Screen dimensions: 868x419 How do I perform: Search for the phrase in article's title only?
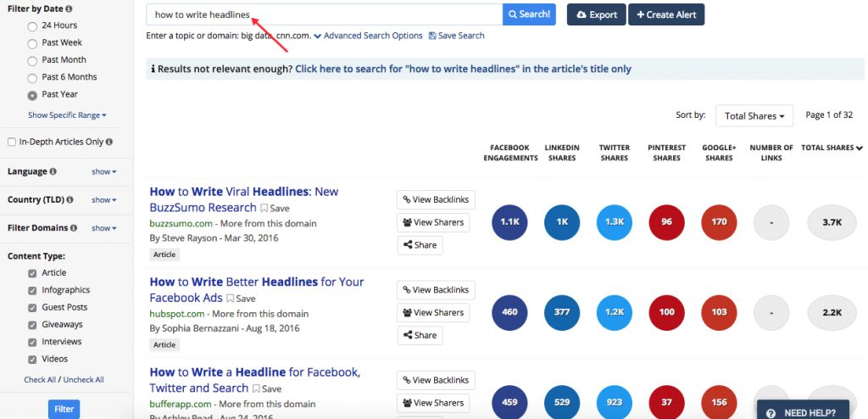click(x=463, y=70)
